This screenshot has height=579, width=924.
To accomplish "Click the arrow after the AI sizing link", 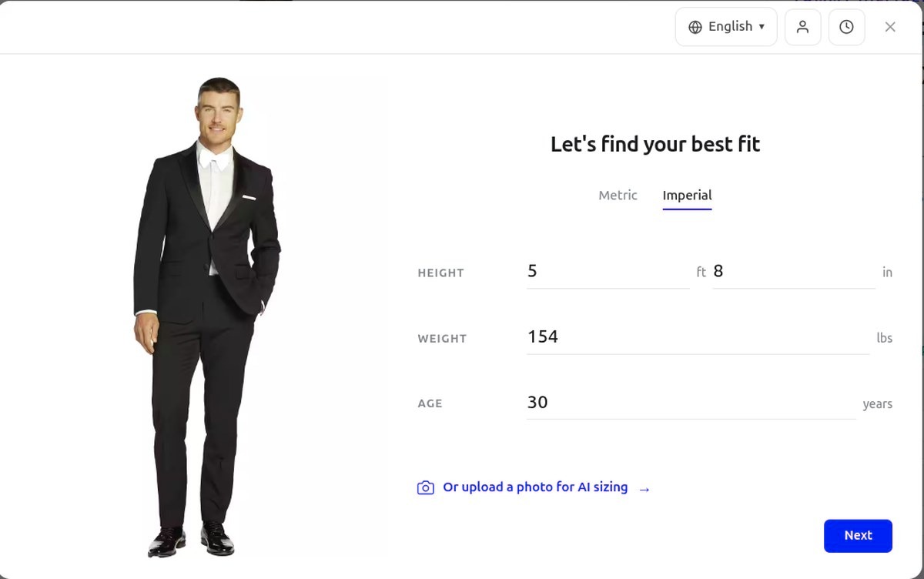I will (644, 488).
